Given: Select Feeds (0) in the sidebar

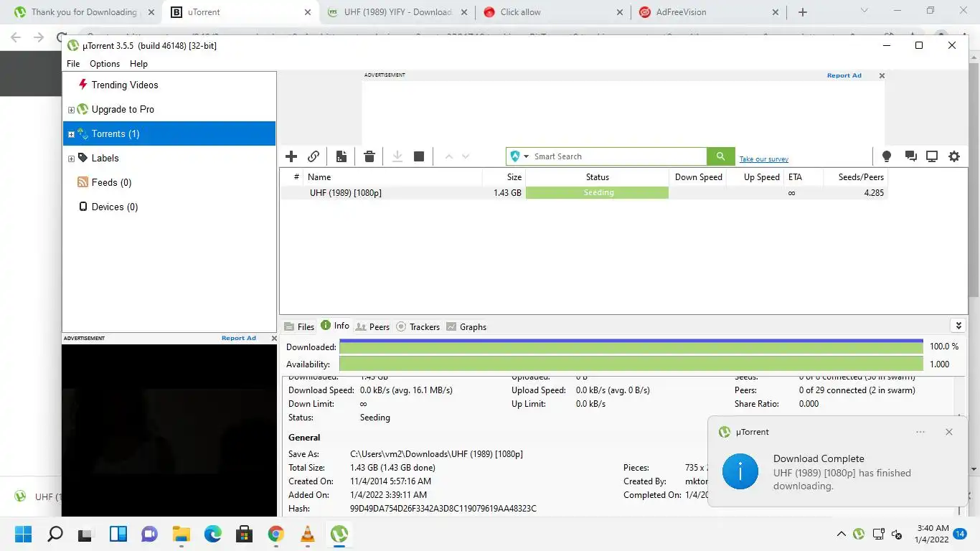Looking at the screenshot, I should (111, 182).
